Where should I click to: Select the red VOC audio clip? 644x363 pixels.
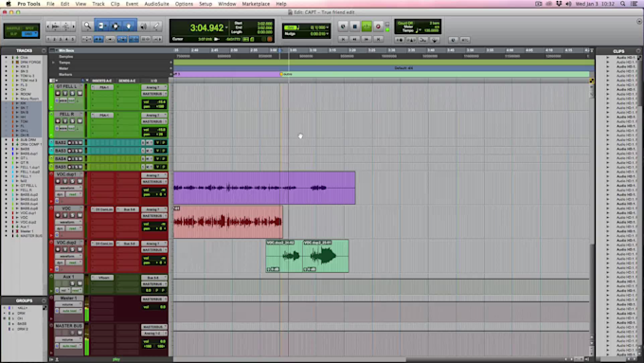228,222
